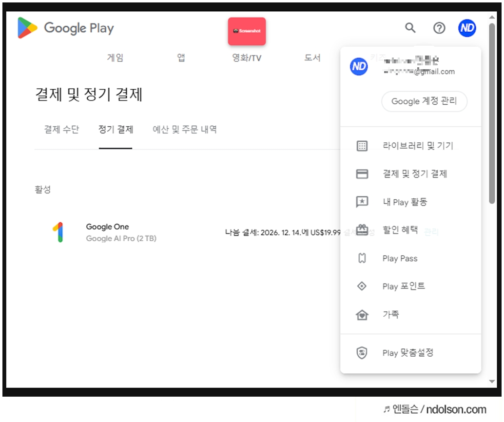This screenshot has height=422, width=504.
Task: Open the 앱 navigation tab
Action: (x=181, y=58)
